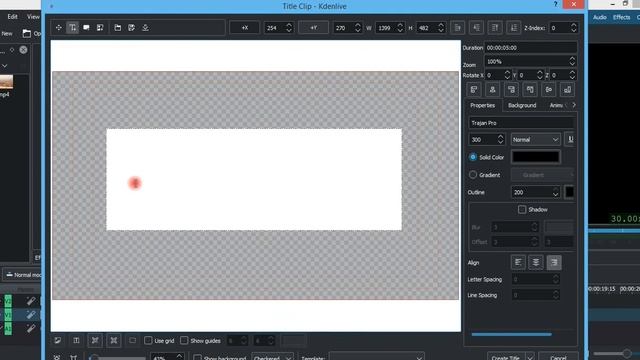Click the dialog help question mark

click(x=555, y=4)
